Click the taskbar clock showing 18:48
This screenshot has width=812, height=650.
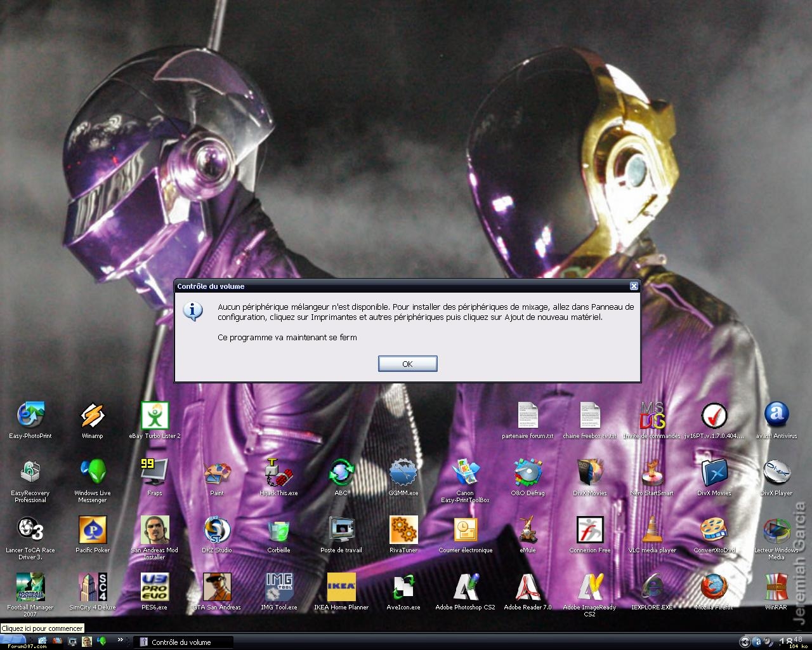(x=792, y=642)
